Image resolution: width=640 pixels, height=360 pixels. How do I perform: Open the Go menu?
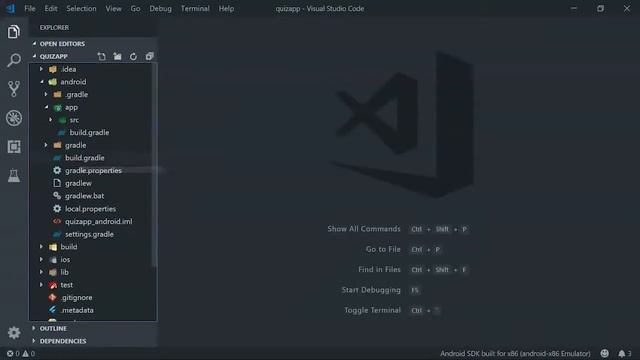coord(136,9)
